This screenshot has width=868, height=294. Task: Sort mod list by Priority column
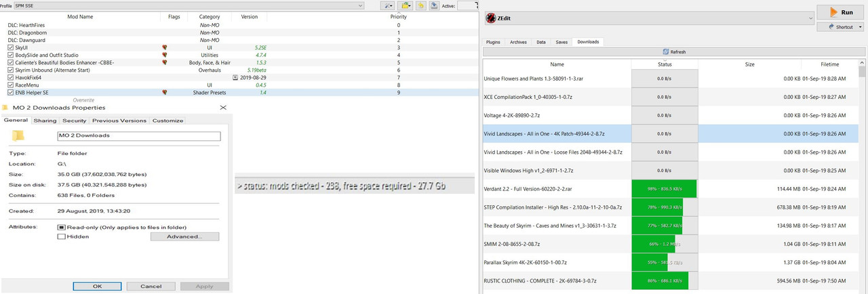399,16
